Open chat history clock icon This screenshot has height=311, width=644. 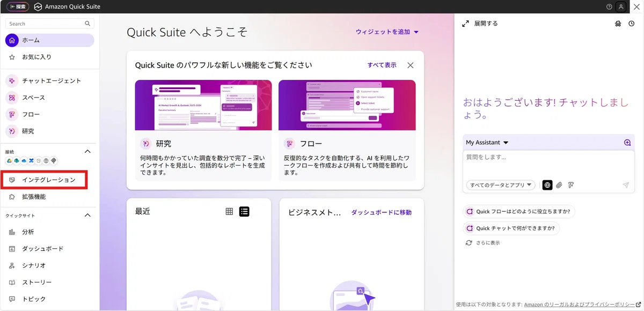point(632,24)
